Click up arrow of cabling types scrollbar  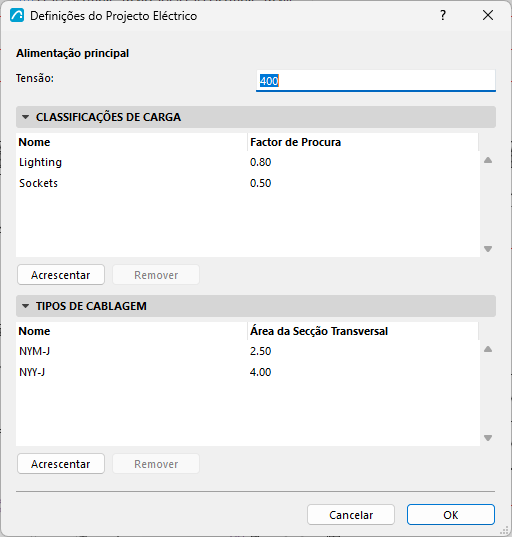click(488, 349)
